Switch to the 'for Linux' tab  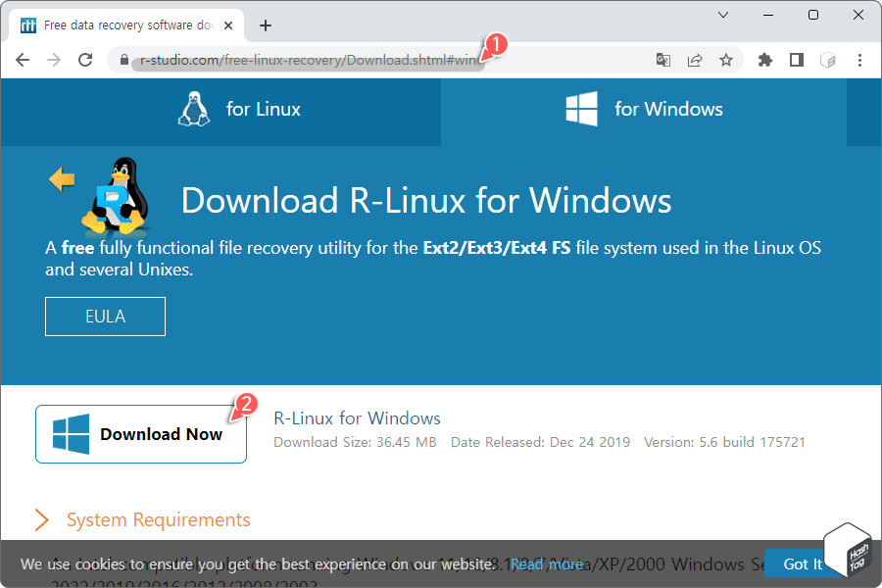tap(238, 110)
